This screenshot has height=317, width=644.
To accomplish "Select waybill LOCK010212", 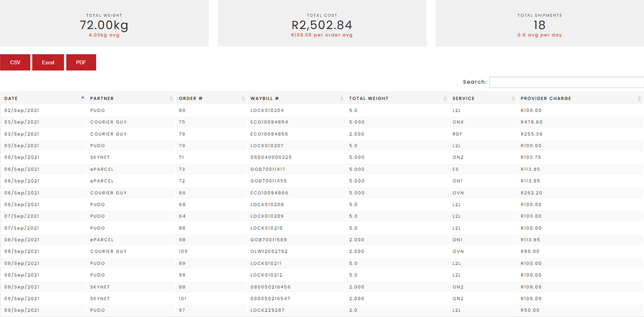I will point(267,275).
